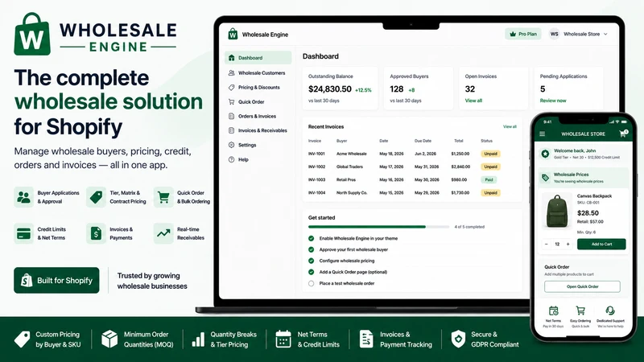Image resolution: width=644 pixels, height=362 pixels.
Task: Click the Settings gear icon in sidebar
Action: point(231,145)
